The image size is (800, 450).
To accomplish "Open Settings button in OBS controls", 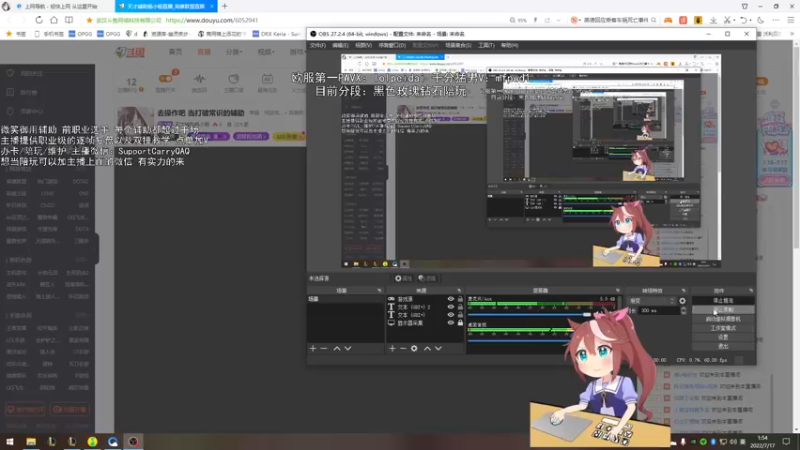I will (x=723, y=337).
